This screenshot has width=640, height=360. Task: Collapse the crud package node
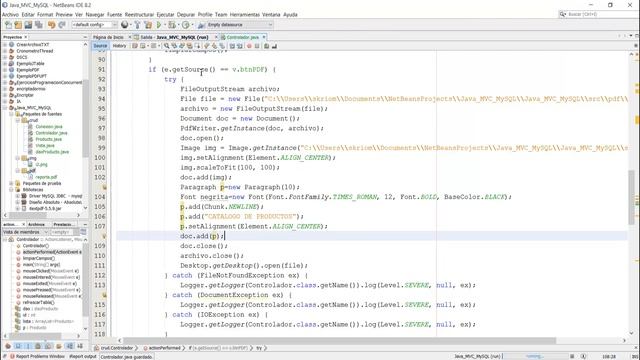point(18,120)
